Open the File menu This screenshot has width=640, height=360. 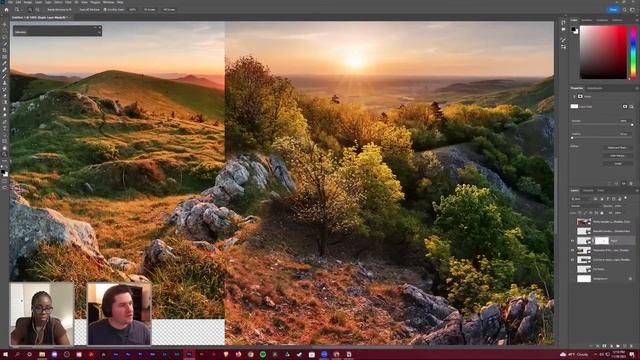[11, 2]
